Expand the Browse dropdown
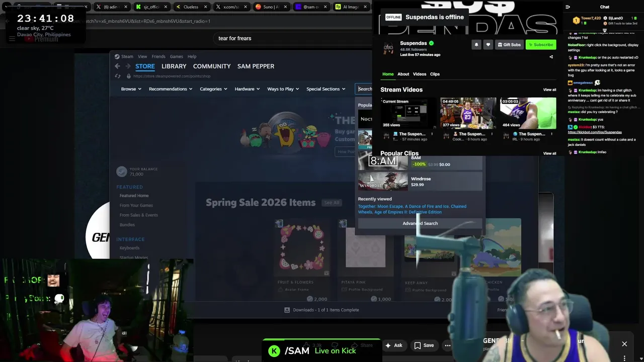 tap(131, 89)
